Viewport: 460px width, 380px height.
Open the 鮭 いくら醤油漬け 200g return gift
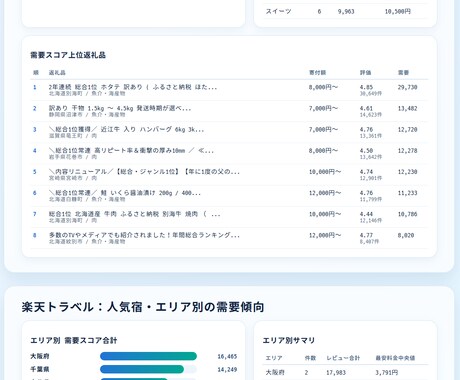[125, 193]
